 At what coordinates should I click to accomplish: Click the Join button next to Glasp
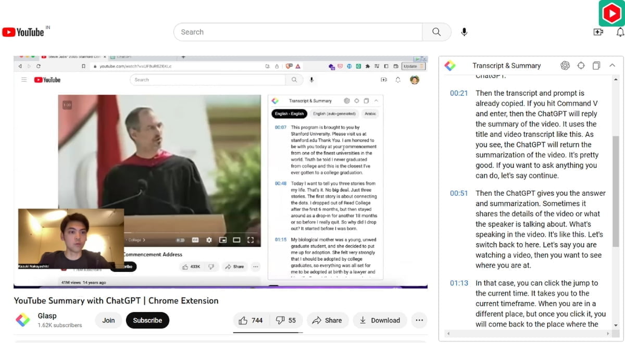pyautogui.click(x=108, y=320)
